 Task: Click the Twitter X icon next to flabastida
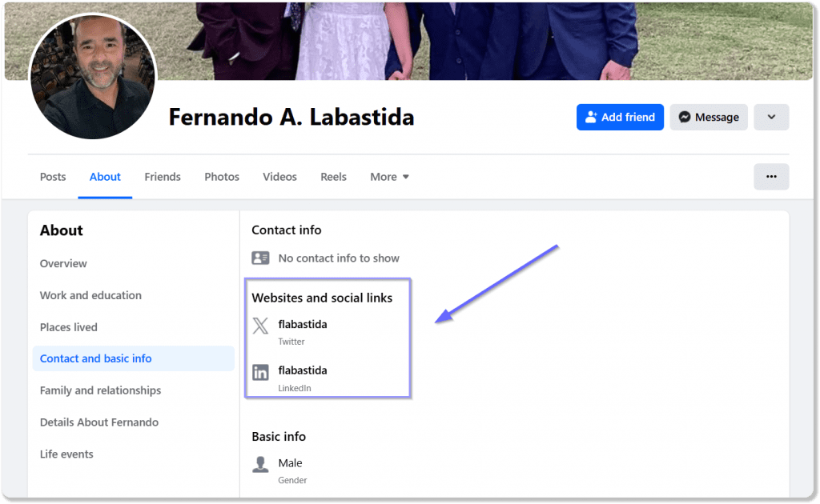259,325
